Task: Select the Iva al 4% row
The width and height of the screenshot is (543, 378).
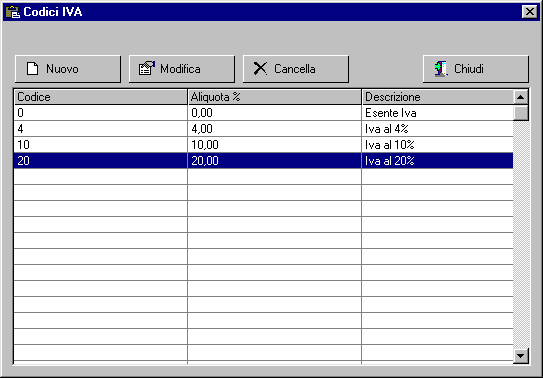Action: (264, 129)
